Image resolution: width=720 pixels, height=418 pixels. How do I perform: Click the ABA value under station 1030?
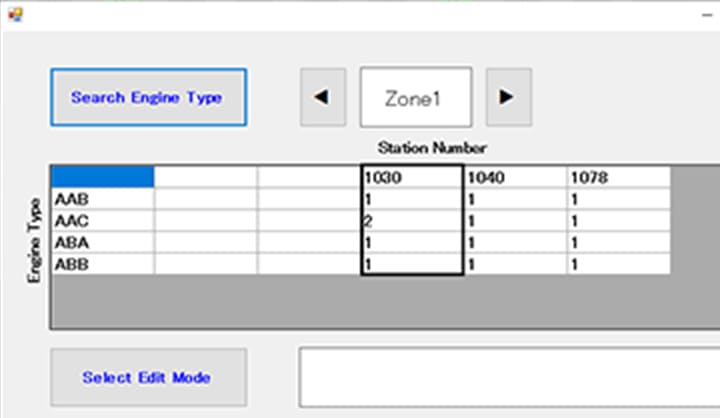pos(411,243)
